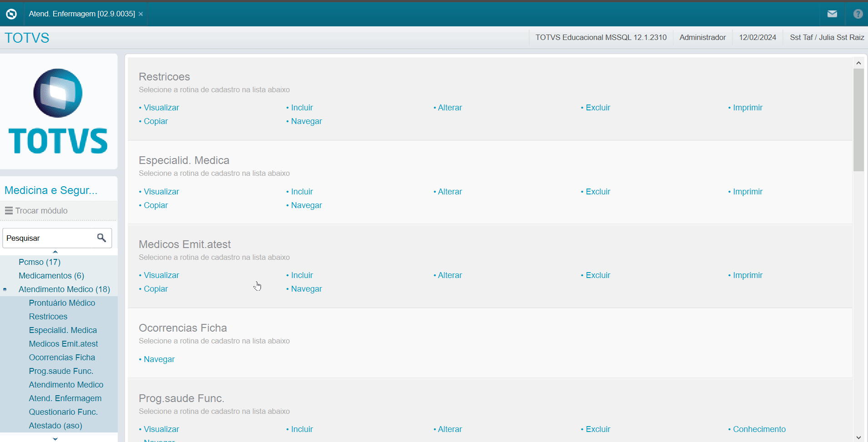Screen dimensions: 868x442
Task: Click Alterar under Especialid. Medica
Action: 450,192
